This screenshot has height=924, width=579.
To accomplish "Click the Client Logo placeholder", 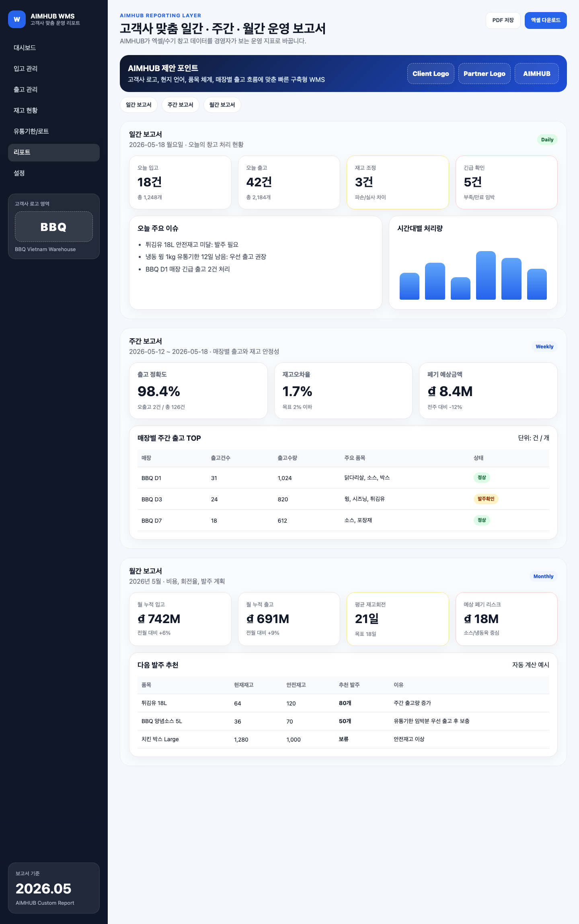I will [431, 74].
